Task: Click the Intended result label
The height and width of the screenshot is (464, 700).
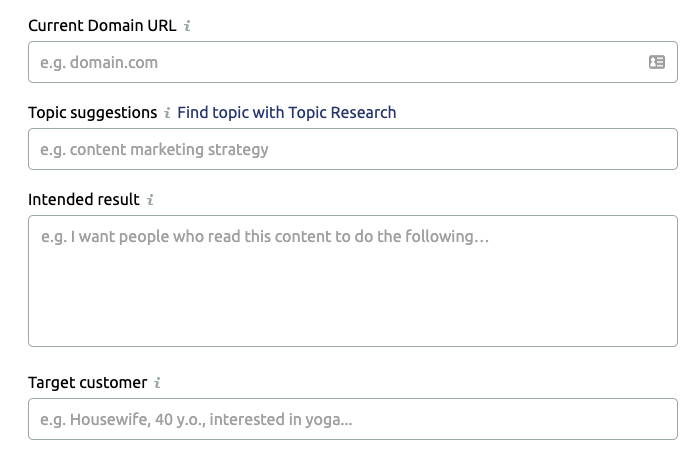Action: [84, 200]
